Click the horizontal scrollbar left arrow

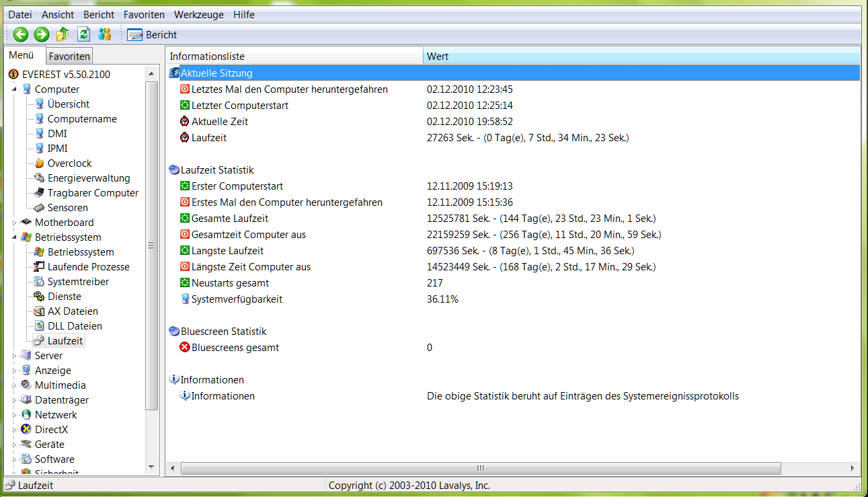[173, 468]
